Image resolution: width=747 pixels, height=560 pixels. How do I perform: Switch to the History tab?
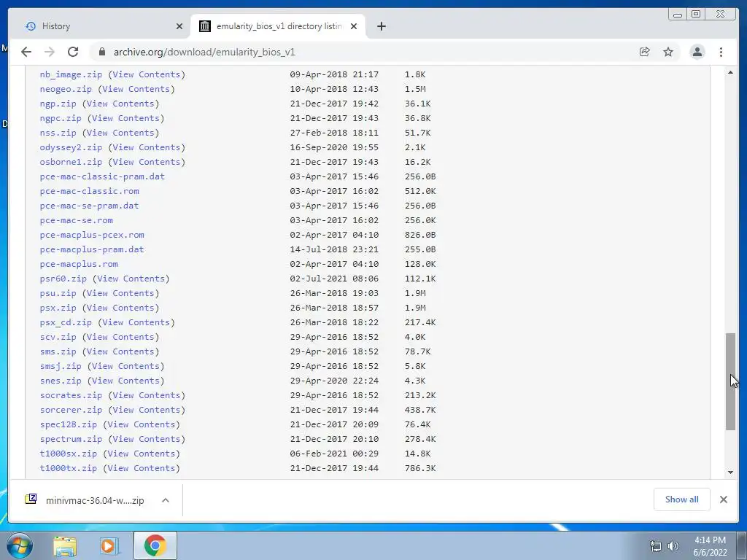[x=100, y=26]
